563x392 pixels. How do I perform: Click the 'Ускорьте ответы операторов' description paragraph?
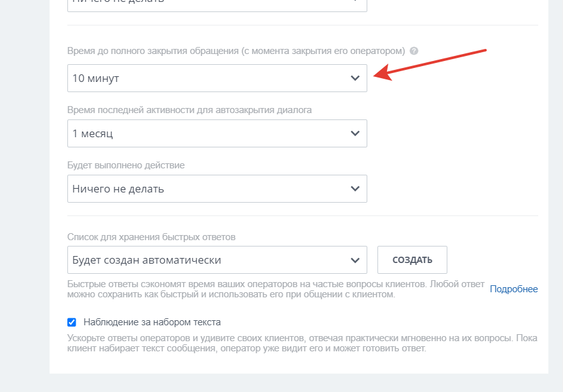click(x=302, y=343)
